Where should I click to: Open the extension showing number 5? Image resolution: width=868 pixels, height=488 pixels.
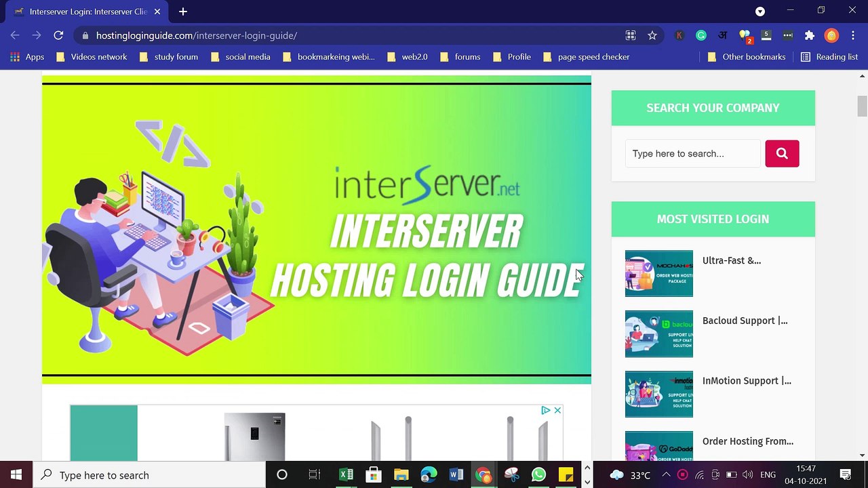[766, 35]
